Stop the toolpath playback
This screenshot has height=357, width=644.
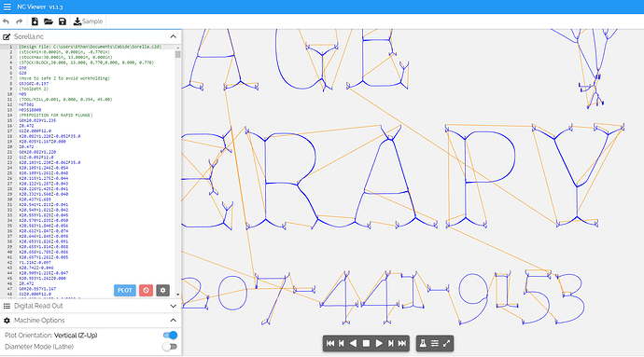tap(366, 343)
